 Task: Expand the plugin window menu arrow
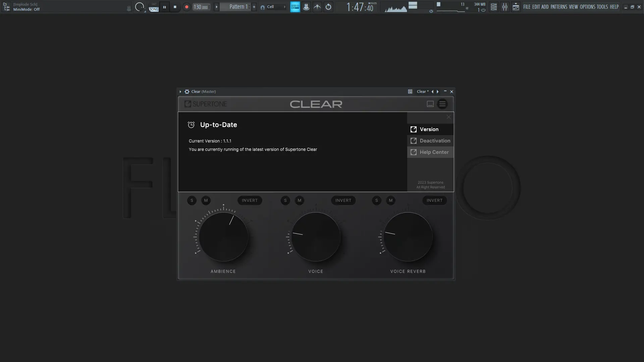[180, 92]
